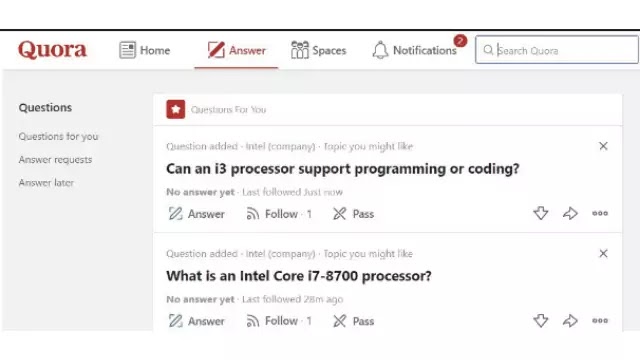Select the Answer tab in the navbar
The image size is (640, 360).
(236, 50)
